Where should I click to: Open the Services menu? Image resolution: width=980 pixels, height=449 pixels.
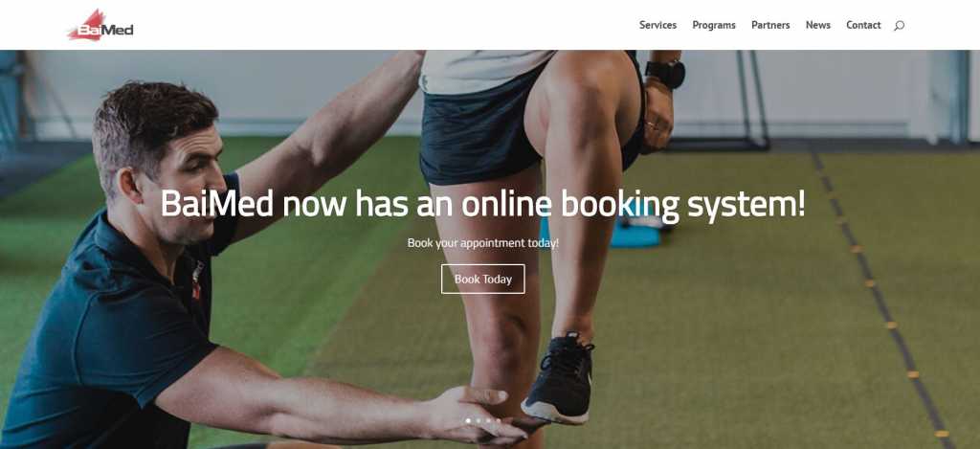[657, 25]
